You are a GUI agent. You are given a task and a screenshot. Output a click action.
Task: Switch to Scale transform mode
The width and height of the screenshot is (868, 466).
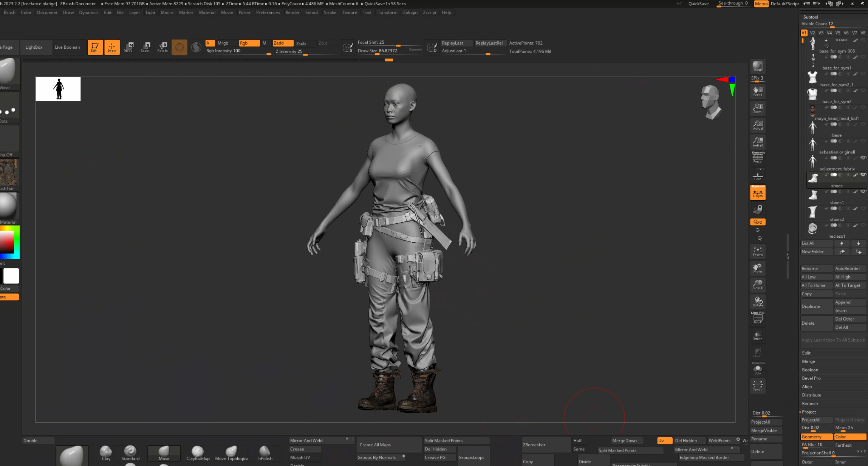click(x=145, y=47)
